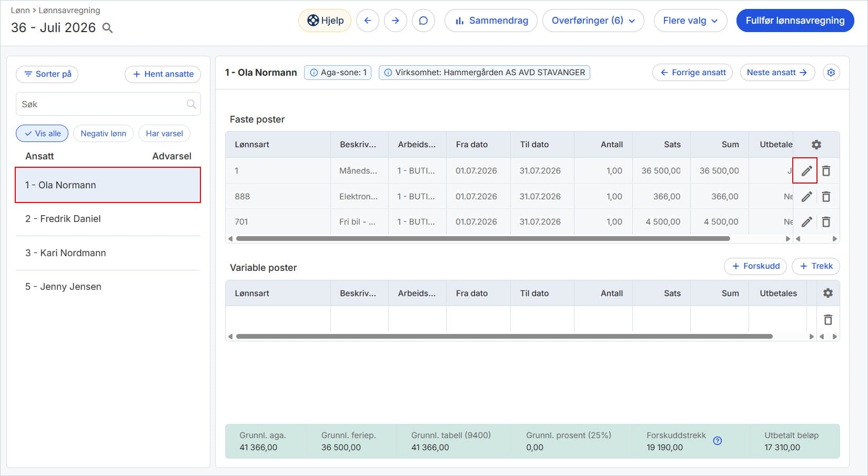The width and height of the screenshot is (868, 476).
Task: Open the Sammendrag summary
Action: (x=491, y=21)
